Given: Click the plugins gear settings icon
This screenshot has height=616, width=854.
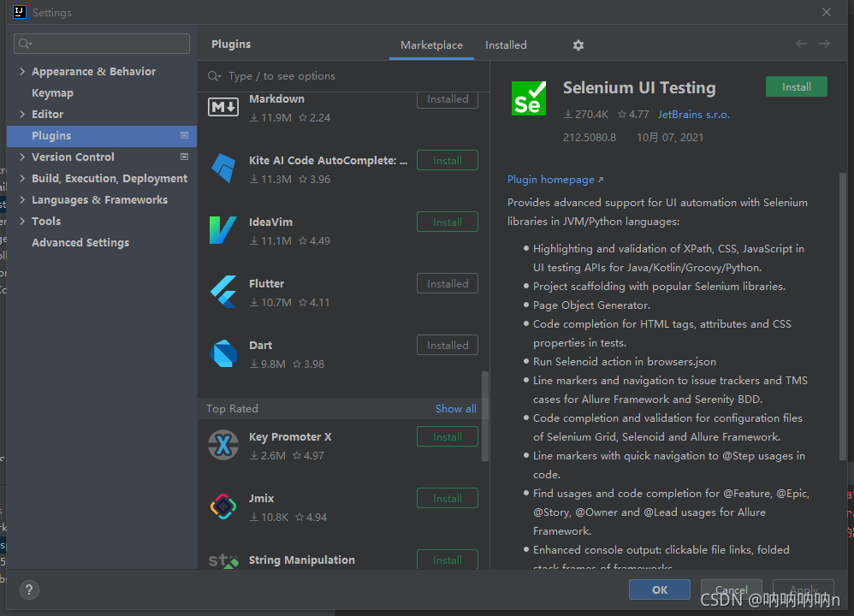Looking at the screenshot, I should (x=578, y=45).
